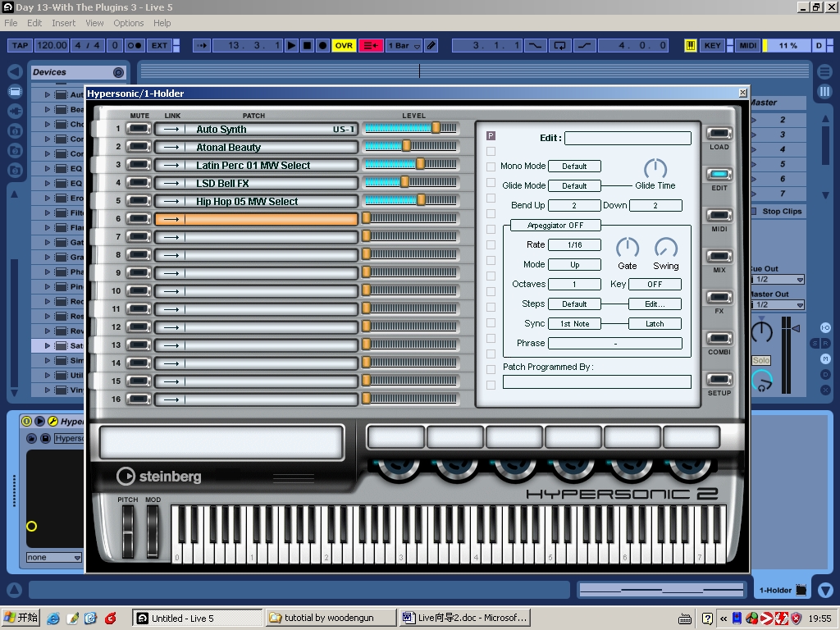Click the device wrench icon in track view
The image size is (840, 630).
point(52,421)
